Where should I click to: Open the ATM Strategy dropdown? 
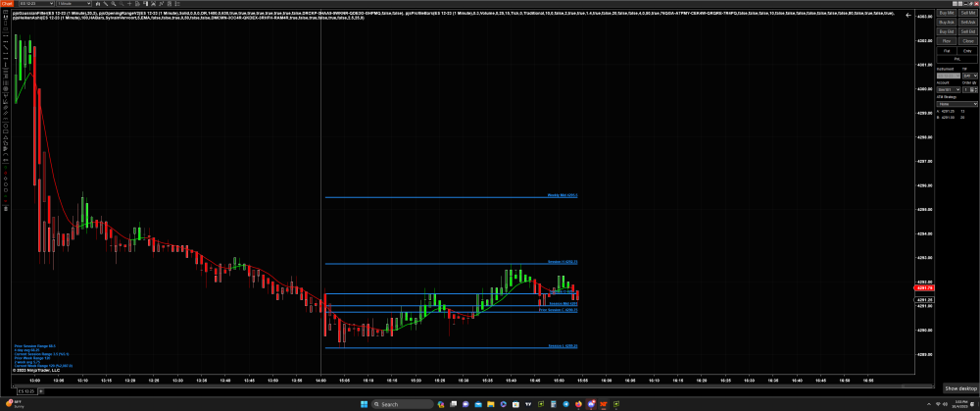click(956, 103)
